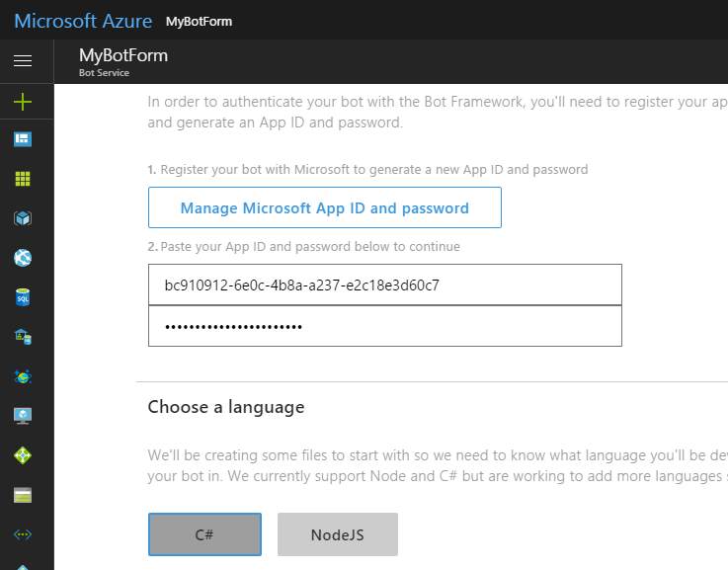Click the password input field
This screenshot has height=570, width=728.
pyautogui.click(x=384, y=327)
